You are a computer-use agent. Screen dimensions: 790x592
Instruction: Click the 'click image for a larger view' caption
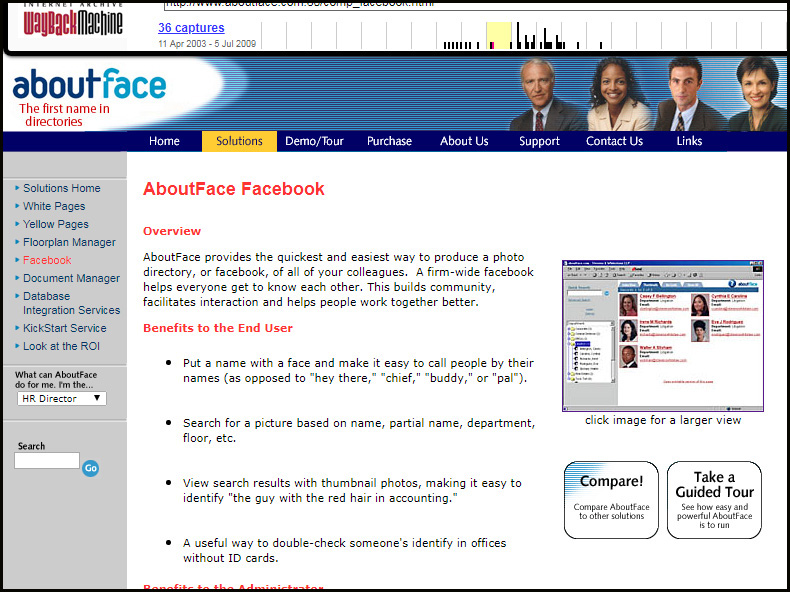point(663,420)
